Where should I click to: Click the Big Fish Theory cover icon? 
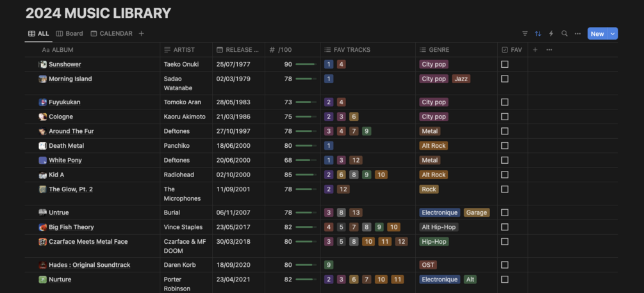tap(43, 227)
